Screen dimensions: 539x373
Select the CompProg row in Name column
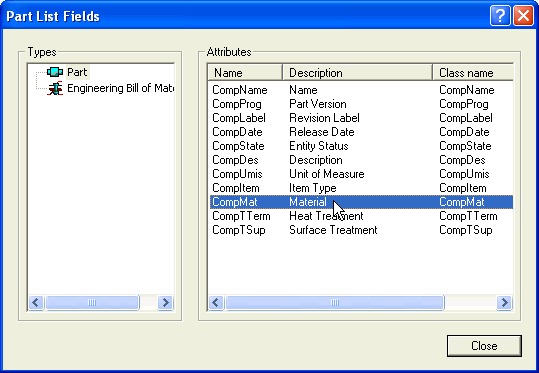(x=237, y=104)
